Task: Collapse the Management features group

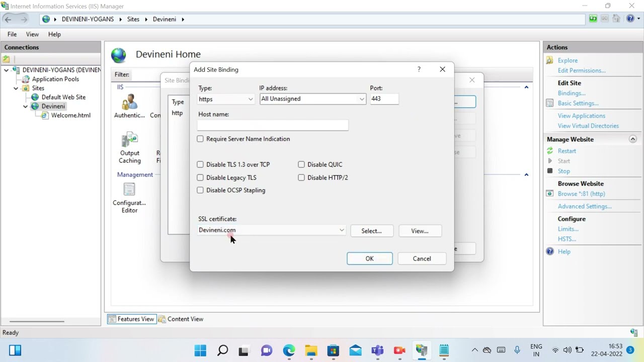Action: [x=526, y=175]
